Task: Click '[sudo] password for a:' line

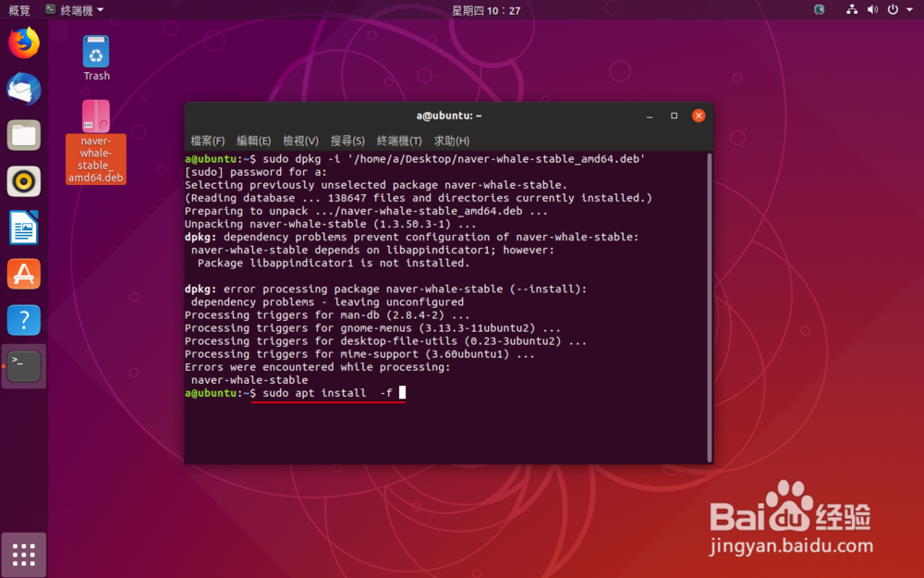Action: (x=255, y=172)
